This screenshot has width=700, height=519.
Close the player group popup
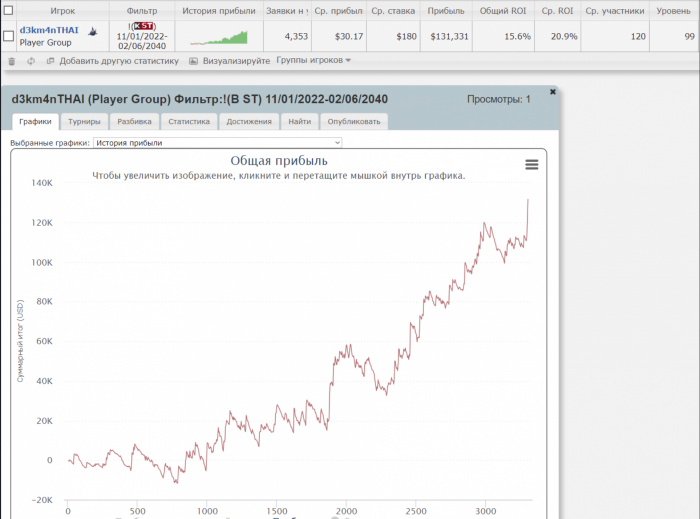553,92
